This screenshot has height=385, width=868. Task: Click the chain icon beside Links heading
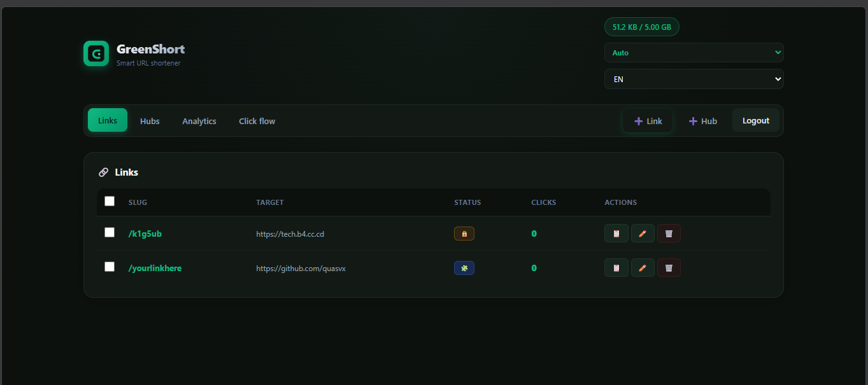click(103, 172)
